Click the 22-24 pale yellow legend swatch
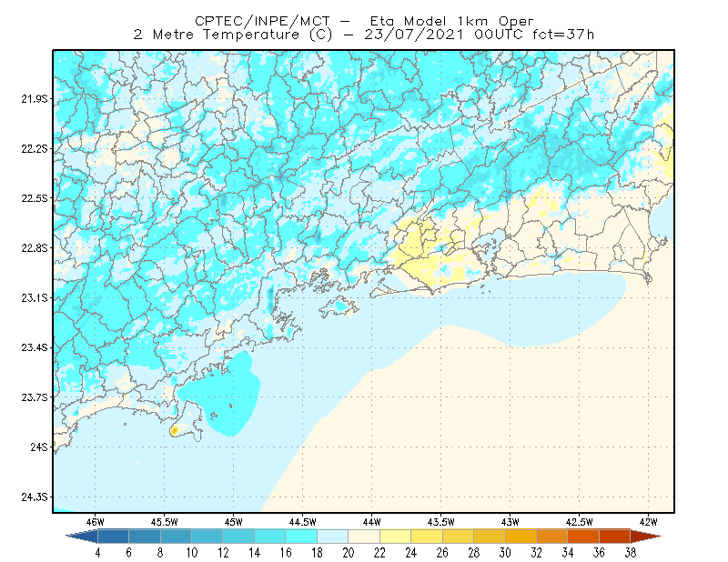Viewport: 728px width, 562px height. [396, 537]
